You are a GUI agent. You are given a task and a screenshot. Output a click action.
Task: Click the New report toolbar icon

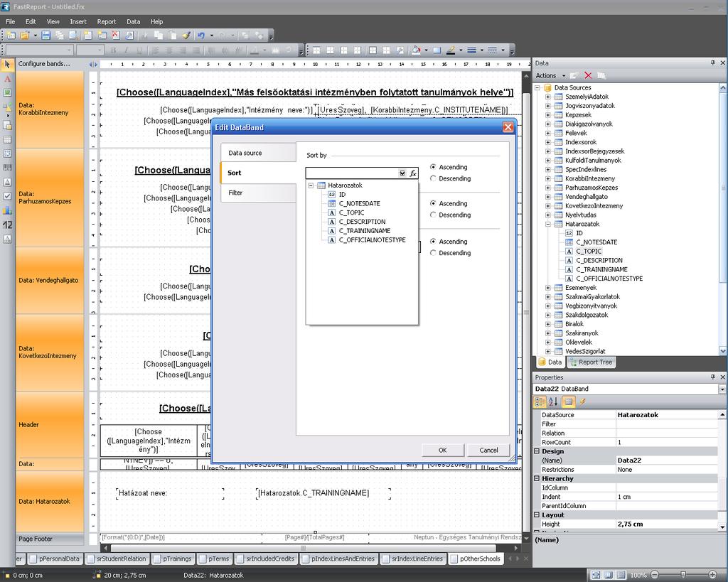11,36
